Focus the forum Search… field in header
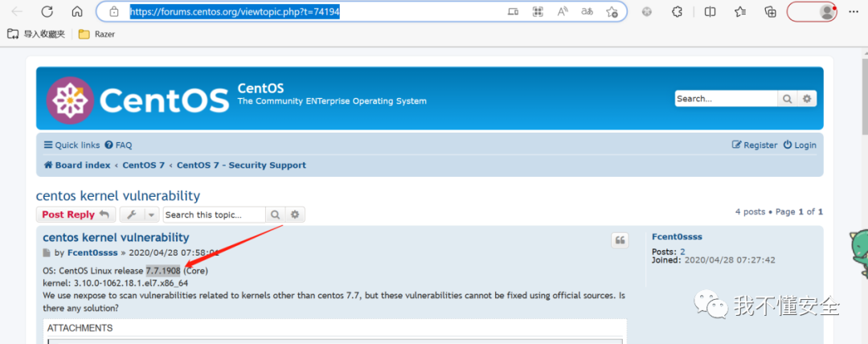The image size is (868, 344). [726, 99]
